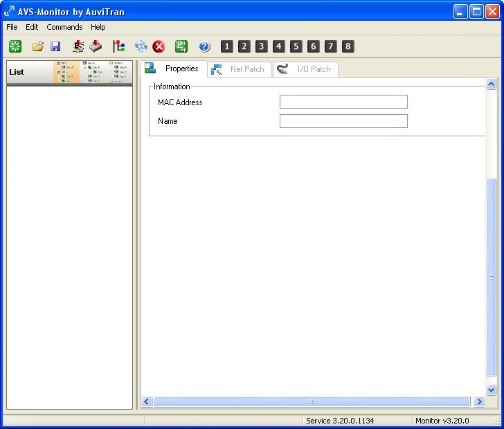The image size is (504, 429).
Task: Click the horizontal scrollbar left arrow
Action: pos(147,402)
